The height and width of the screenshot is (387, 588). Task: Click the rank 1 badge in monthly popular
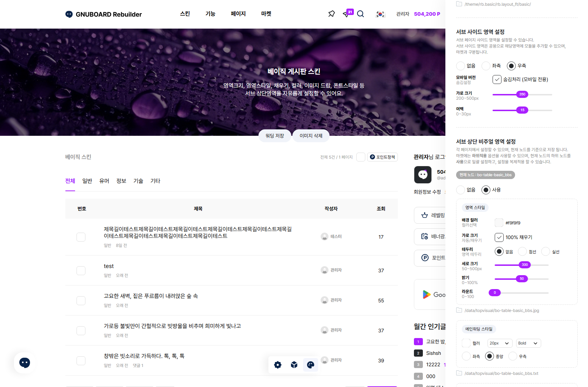click(418, 342)
